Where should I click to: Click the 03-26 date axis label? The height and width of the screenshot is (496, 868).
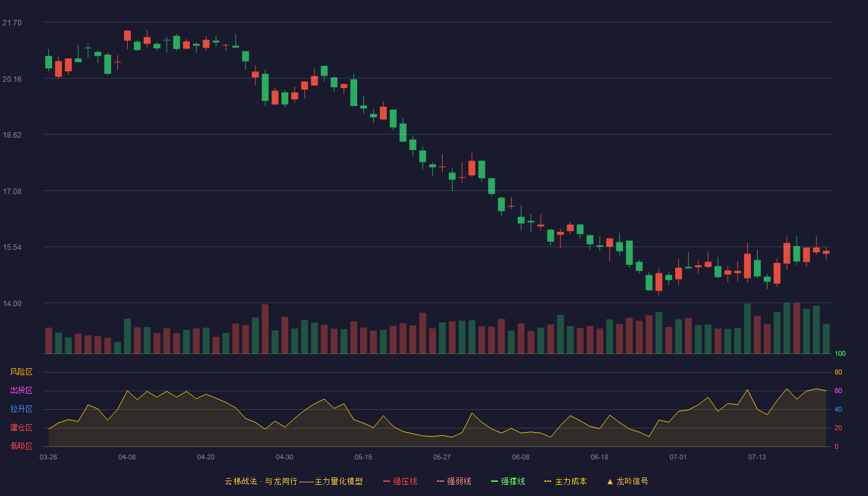point(48,457)
